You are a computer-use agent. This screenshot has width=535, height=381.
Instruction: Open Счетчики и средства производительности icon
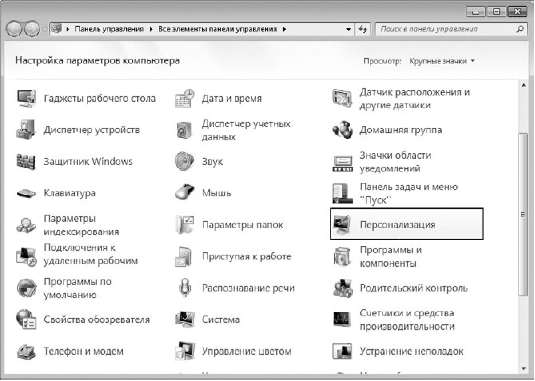click(x=342, y=320)
